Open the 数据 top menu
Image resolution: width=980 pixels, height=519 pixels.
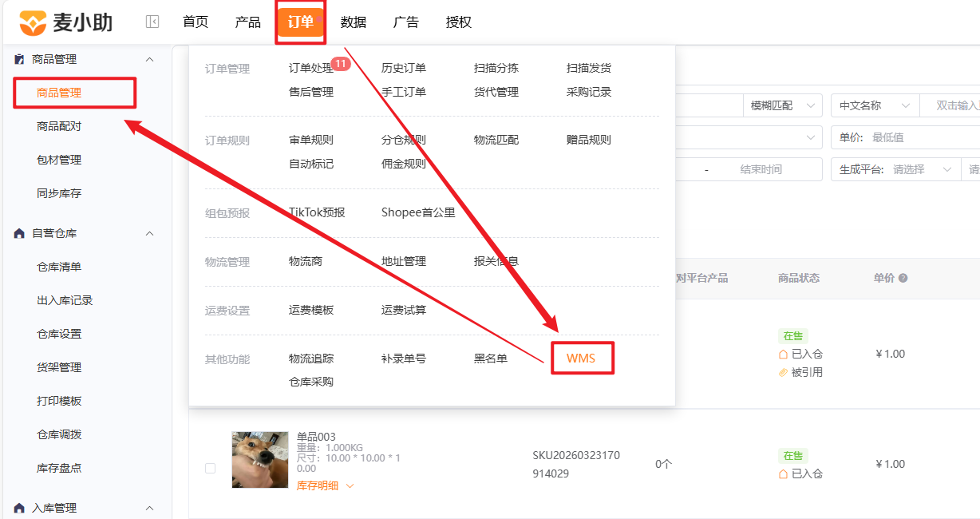click(x=354, y=22)
